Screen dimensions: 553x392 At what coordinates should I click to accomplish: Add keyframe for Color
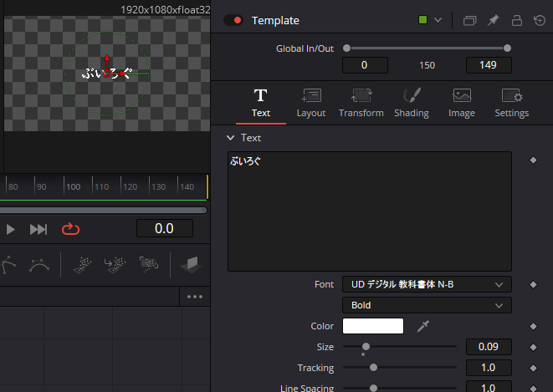click(x=533, y=327)
